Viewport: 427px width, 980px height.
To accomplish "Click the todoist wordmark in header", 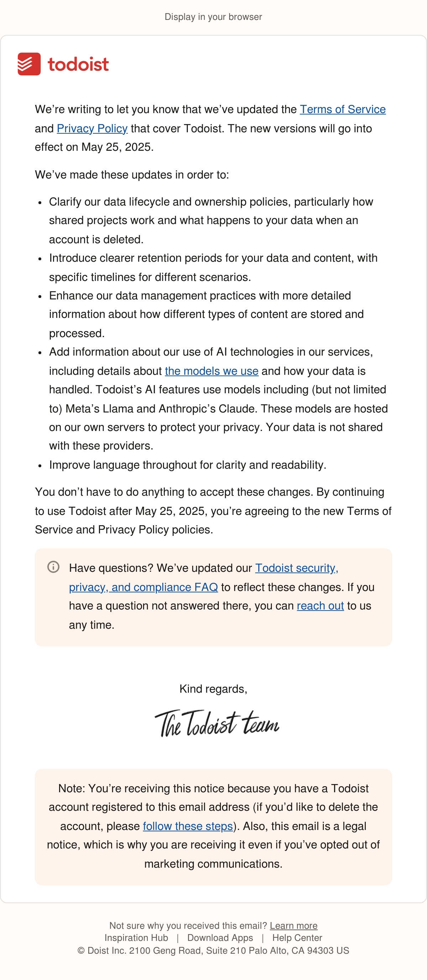I will pos(78,64).
